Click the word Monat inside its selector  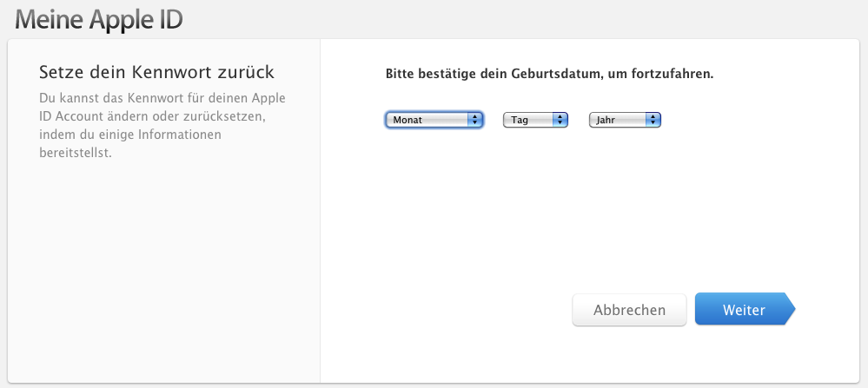pos(407,120)
